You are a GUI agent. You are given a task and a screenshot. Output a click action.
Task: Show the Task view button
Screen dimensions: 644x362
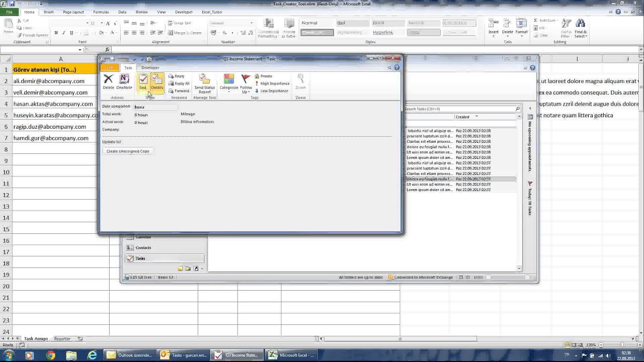(x=143, y=82)
